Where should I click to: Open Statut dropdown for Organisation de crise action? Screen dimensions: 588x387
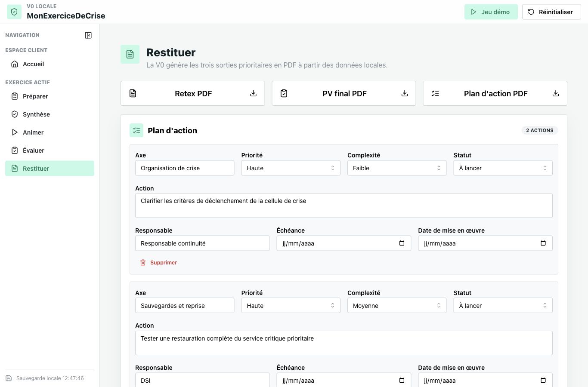click(503, 168)
